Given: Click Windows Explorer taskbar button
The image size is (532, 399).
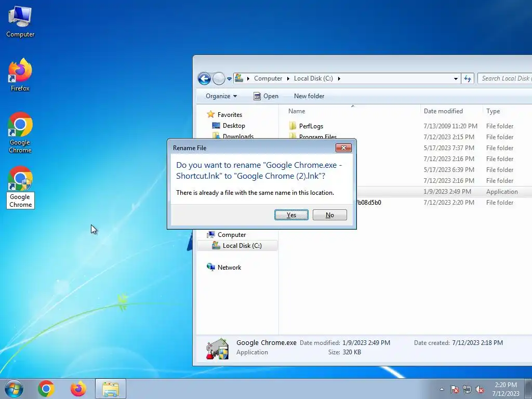Looking at the screenshot, I should [x=111, y=389].
